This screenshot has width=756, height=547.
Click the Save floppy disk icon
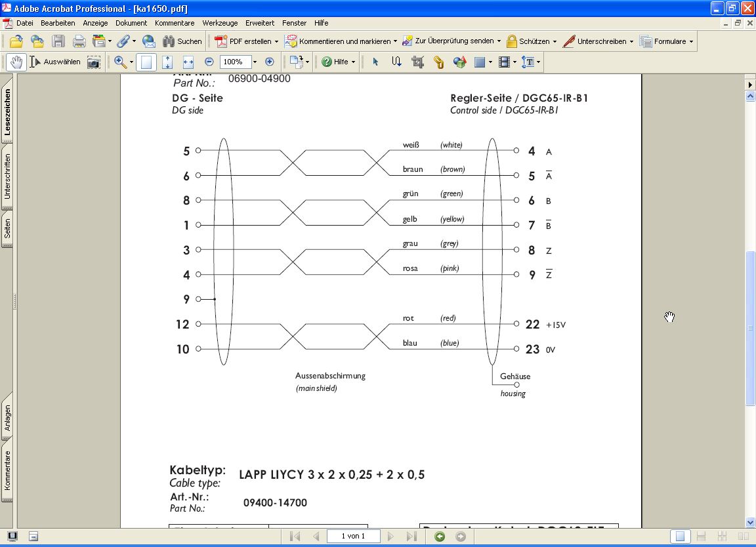coord(58,41)
